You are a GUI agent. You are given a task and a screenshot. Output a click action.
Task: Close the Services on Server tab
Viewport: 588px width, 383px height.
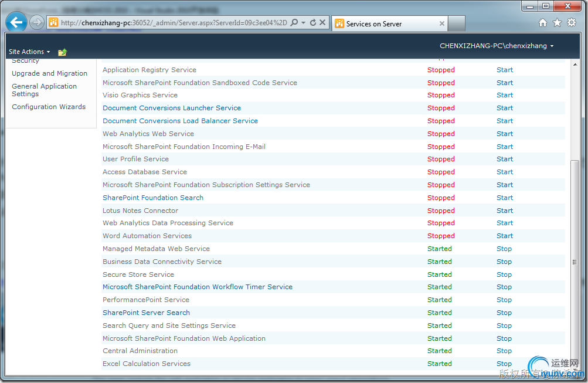coord(442,23)
